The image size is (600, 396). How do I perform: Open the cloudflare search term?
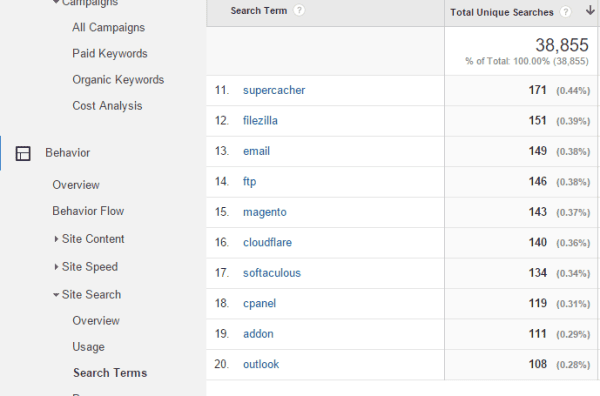pyautogui.click(x=267, y=242)
